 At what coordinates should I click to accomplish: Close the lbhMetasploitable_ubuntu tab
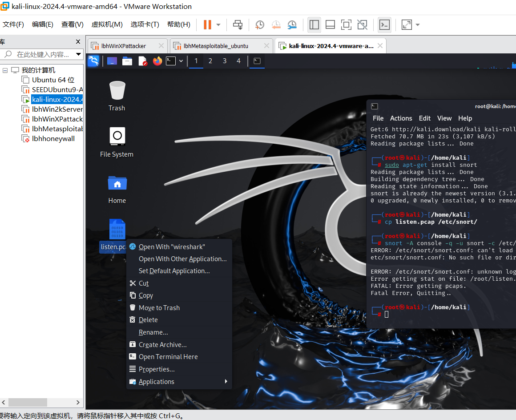tap(266, 46)
